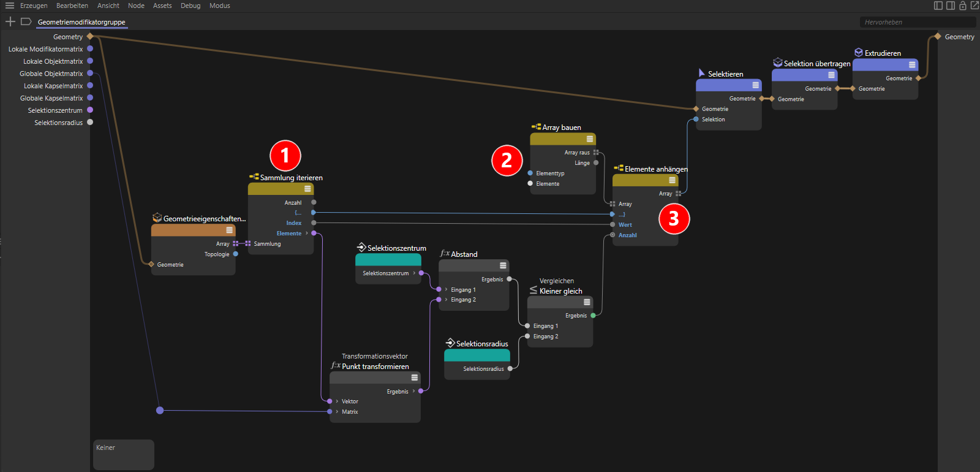The width and height of the screenshot is (980, 472).
Task: Toggle the right panel layout icon
Action: click(951, 6)
